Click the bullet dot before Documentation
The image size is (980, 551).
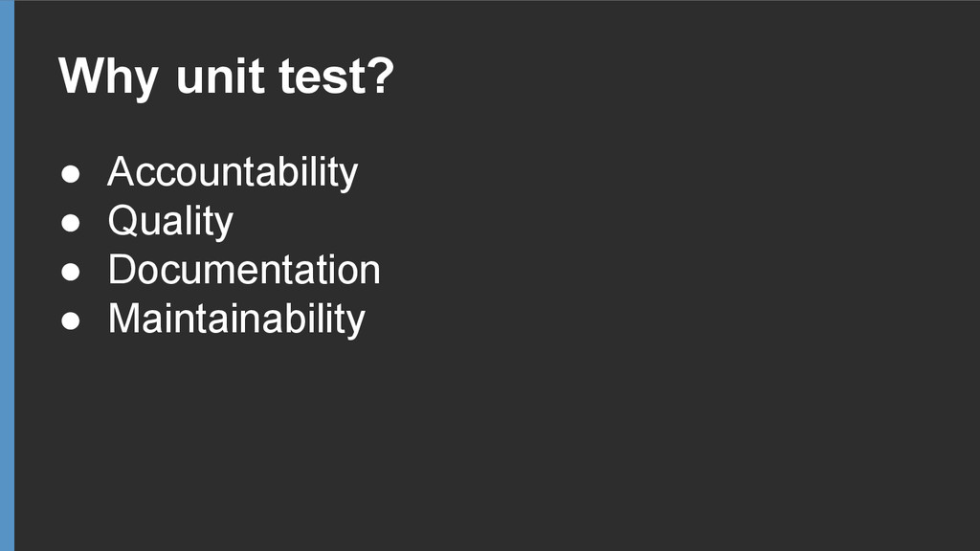[x=71, y=271]
